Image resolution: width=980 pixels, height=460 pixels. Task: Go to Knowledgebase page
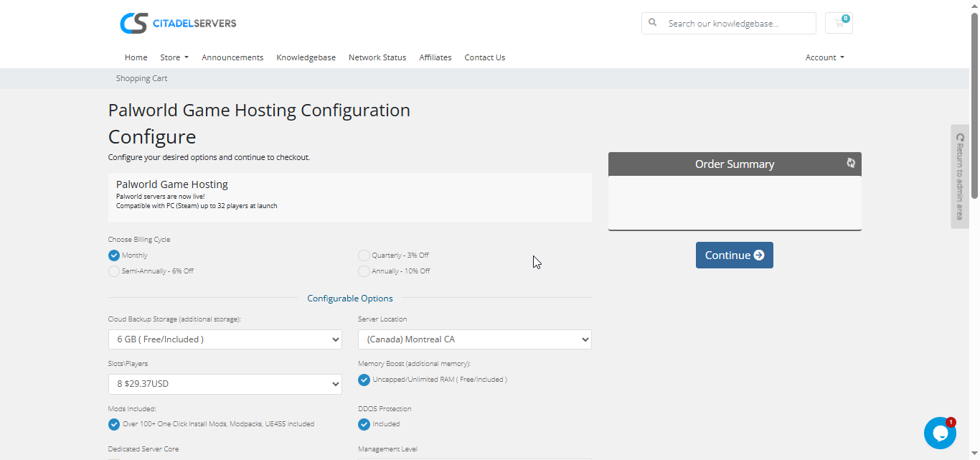point(306,57)
